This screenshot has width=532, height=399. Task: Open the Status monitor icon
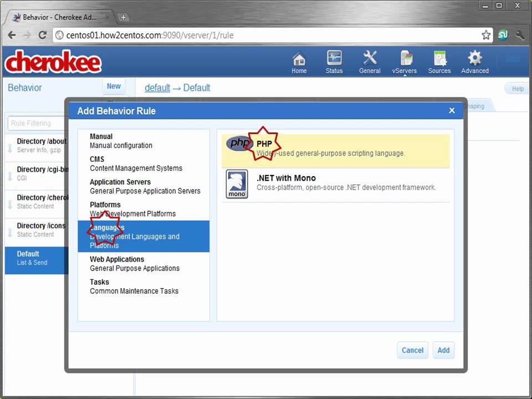[334, 63]
